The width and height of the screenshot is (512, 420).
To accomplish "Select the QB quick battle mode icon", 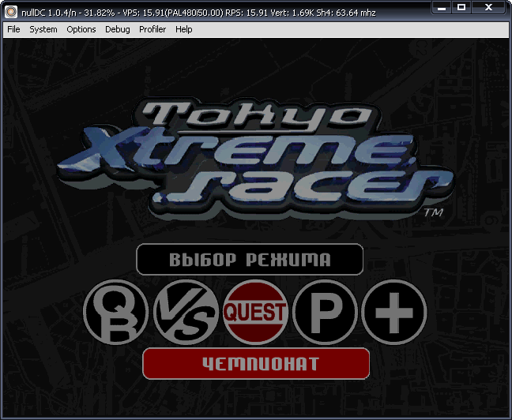I will click(115, 313).
